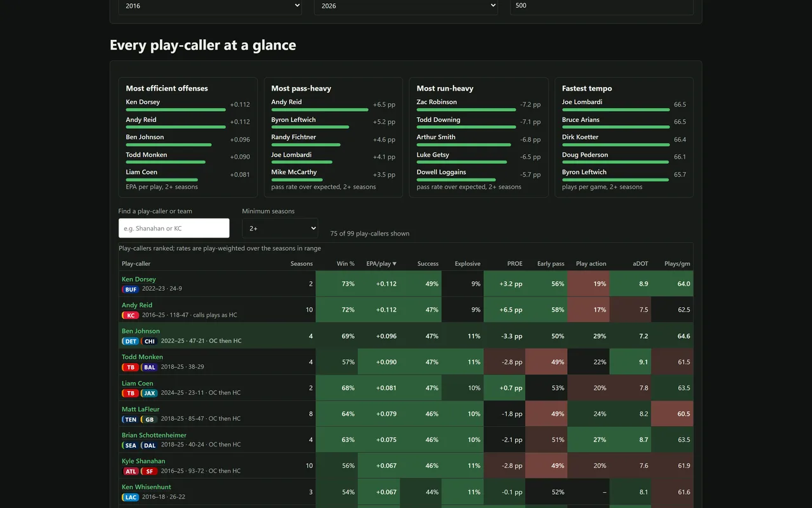
Task: Click the +6.5 pp PROE cell in Andy Reid's row
Action: coord(504,310)
